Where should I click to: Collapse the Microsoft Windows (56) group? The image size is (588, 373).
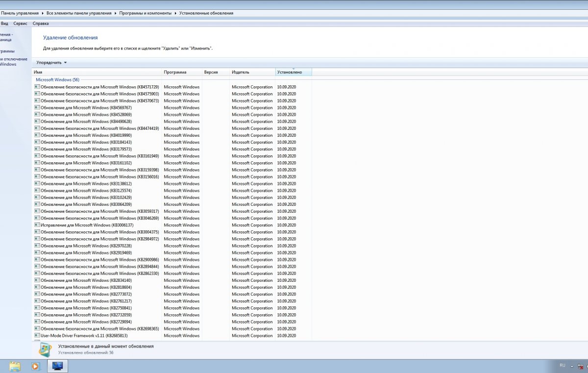tap(57, 79)
